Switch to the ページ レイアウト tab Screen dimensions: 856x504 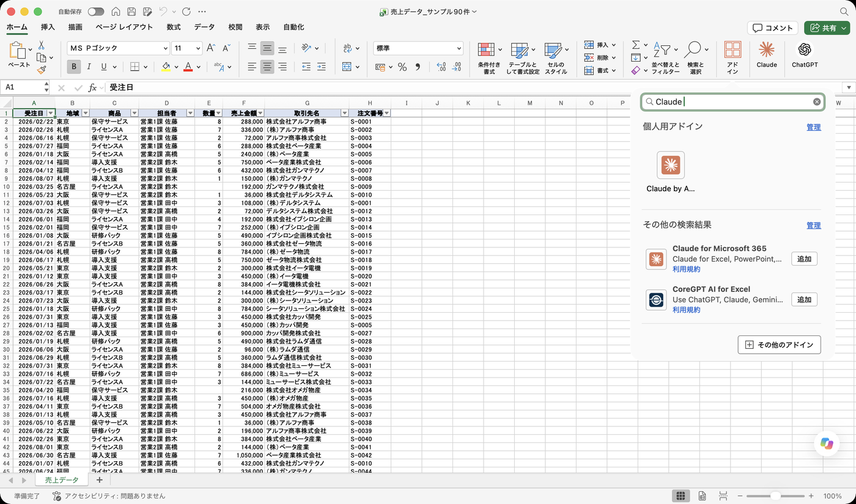click(124, 27)
